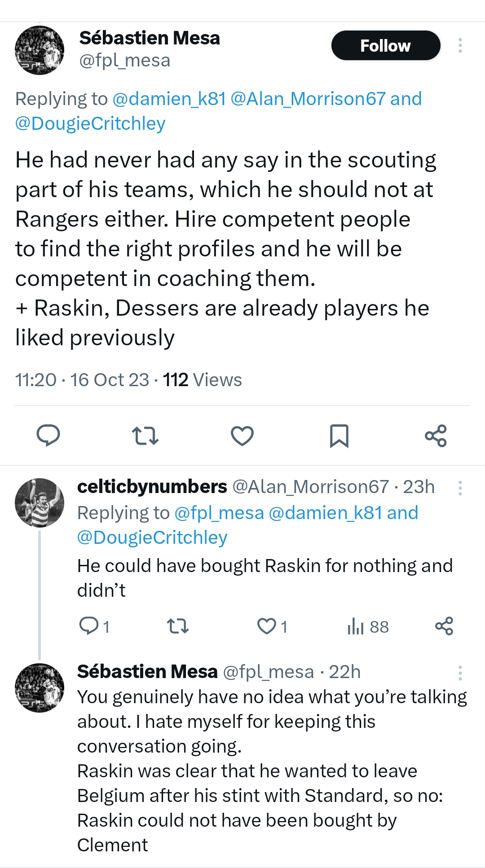Retweet the main tweet by fpl_mesa
Image resolution: width=485 pixels, height=868 pixels.
click(145, 436)
